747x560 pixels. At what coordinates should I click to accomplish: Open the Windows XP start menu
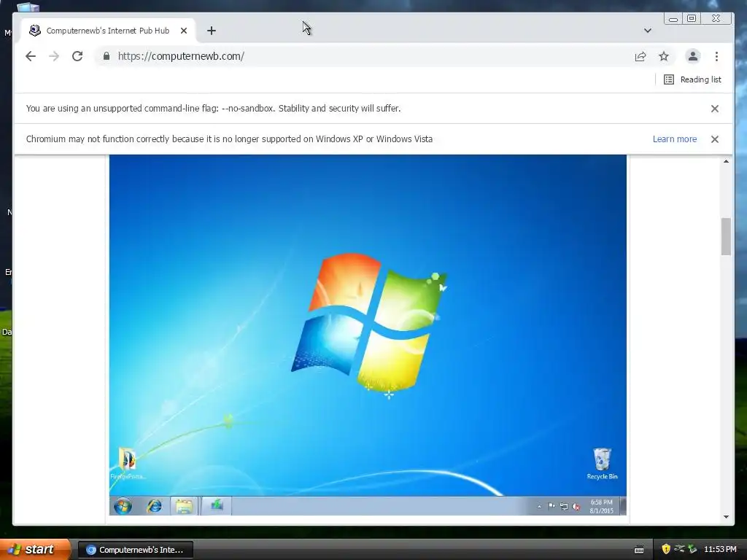[34, 549]
